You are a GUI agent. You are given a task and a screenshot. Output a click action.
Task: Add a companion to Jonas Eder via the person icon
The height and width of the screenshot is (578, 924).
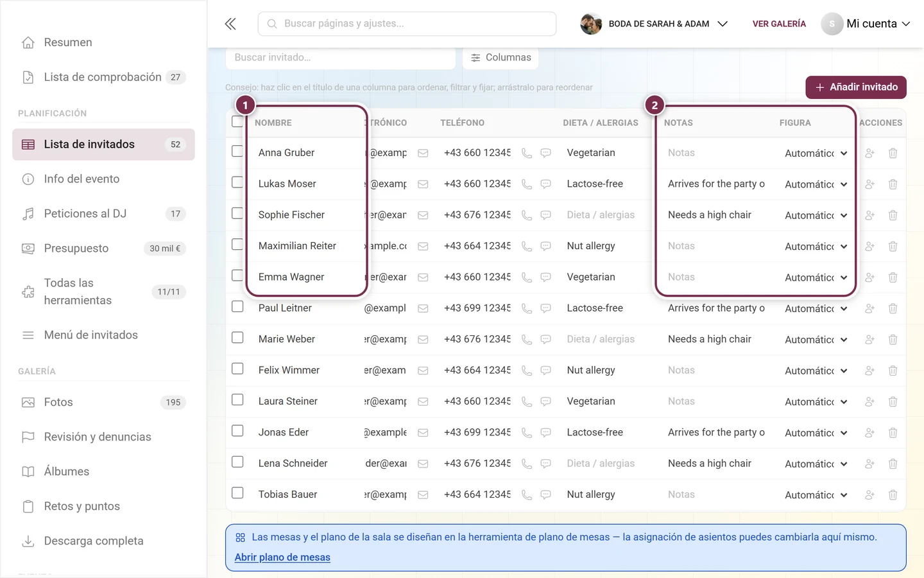click(x=869, y=433)
